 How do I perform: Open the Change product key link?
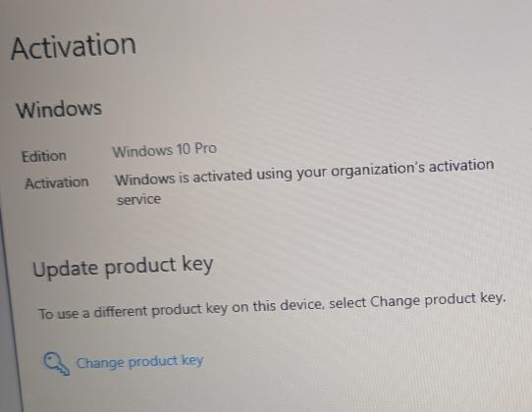(139, 361)
